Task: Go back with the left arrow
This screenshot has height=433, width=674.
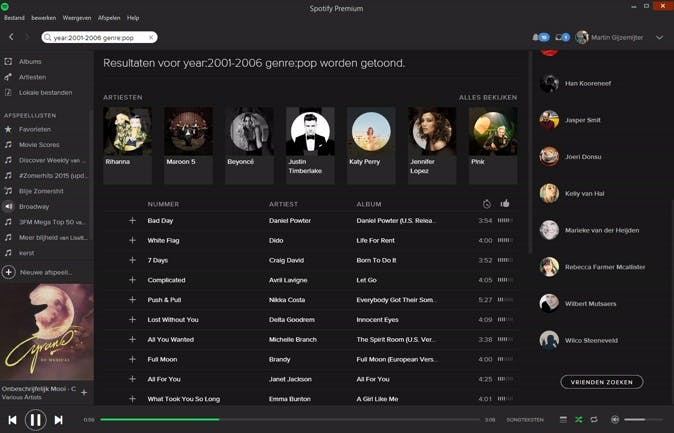Action: (11, 37)
